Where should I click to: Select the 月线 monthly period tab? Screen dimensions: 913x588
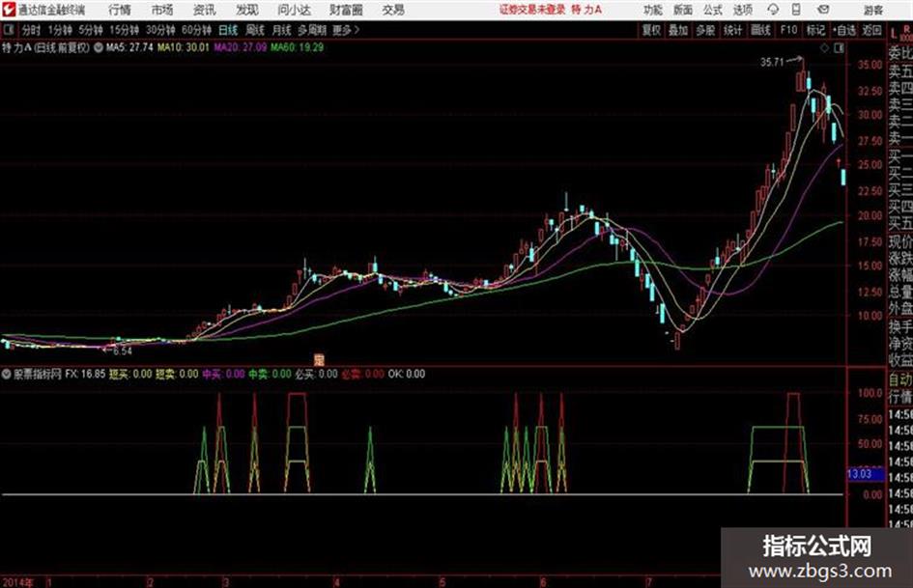[x=282, y=30]
